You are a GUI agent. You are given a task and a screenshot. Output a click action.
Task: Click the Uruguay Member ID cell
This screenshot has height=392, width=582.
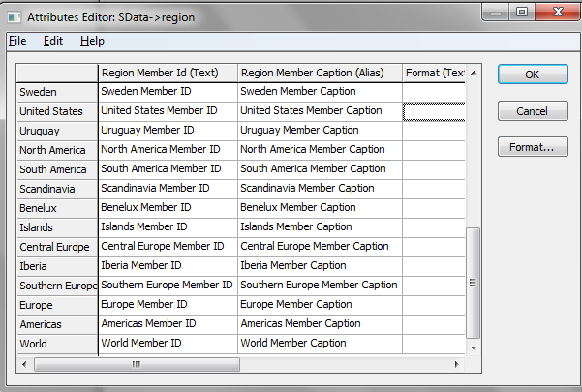point(168,131)
